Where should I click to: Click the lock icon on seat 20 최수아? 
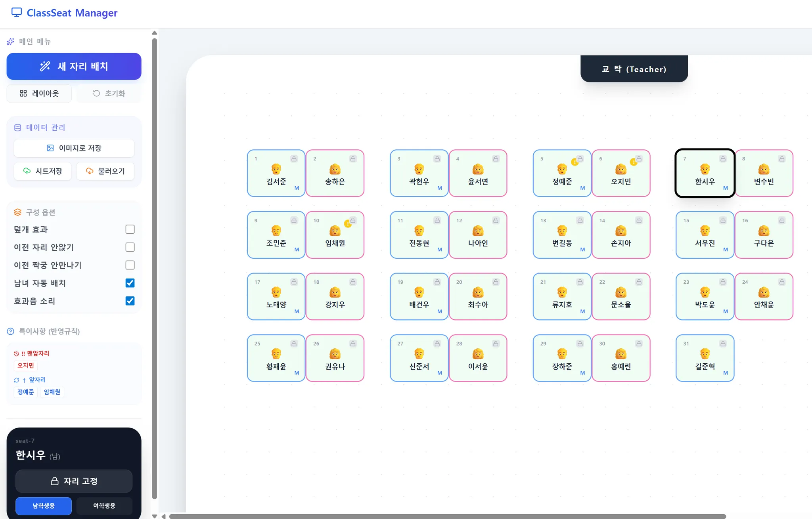(496, 282)
